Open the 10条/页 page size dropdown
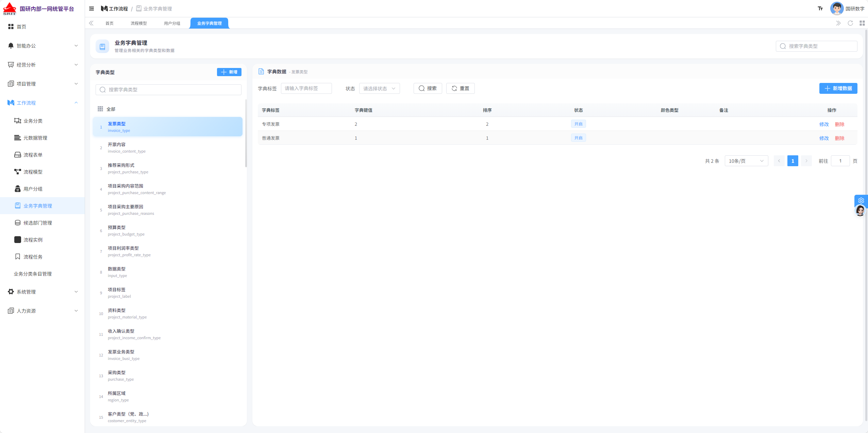This screenshot has width=868, height=433. coord(746,161)
